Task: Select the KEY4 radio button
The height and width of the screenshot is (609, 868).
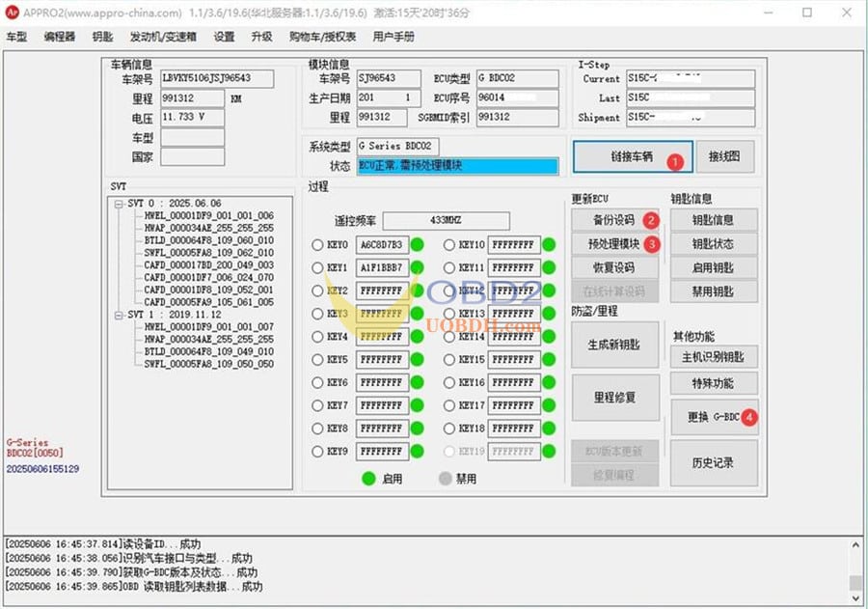Action: [x=317, y=337]
